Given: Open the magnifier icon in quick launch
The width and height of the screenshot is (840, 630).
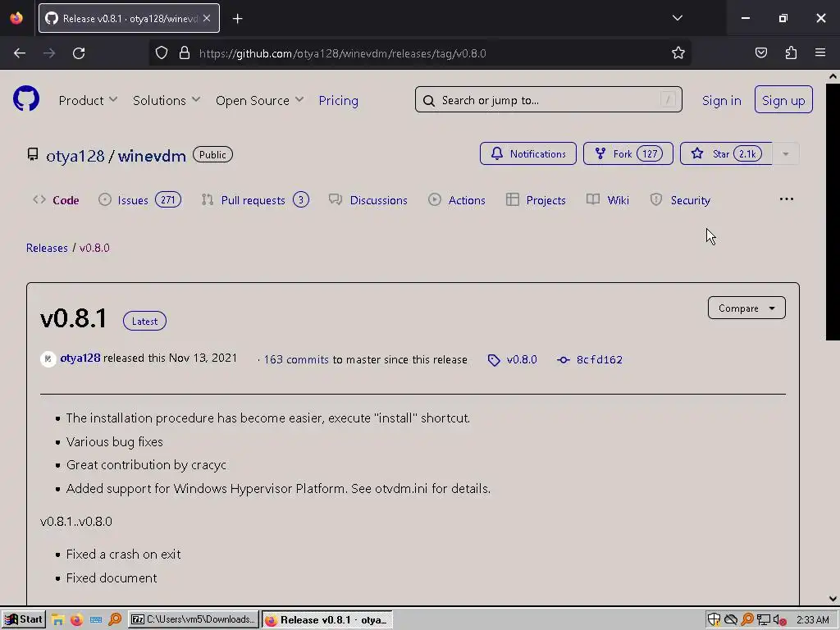Looking at the screenshot, I should pos(115,620).
